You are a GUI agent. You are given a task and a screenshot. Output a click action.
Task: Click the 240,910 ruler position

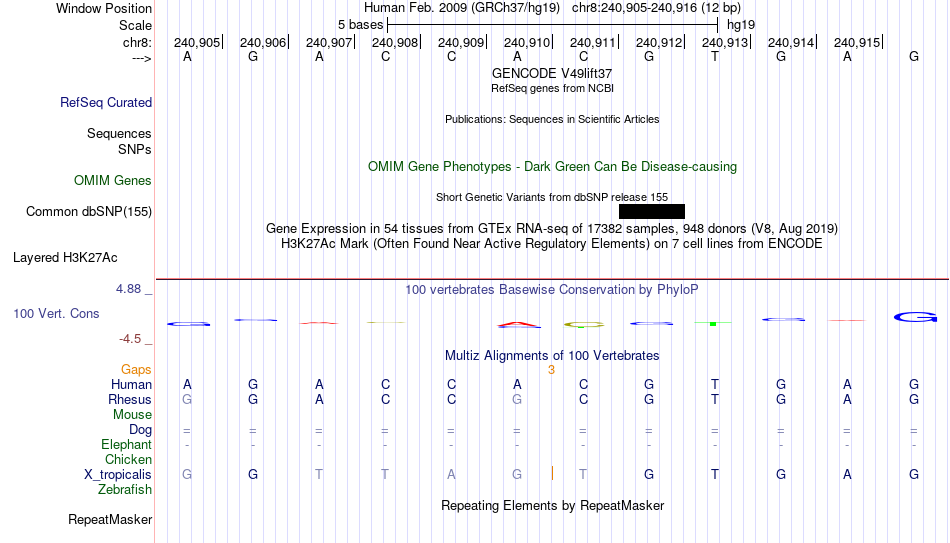click(527, 42)
